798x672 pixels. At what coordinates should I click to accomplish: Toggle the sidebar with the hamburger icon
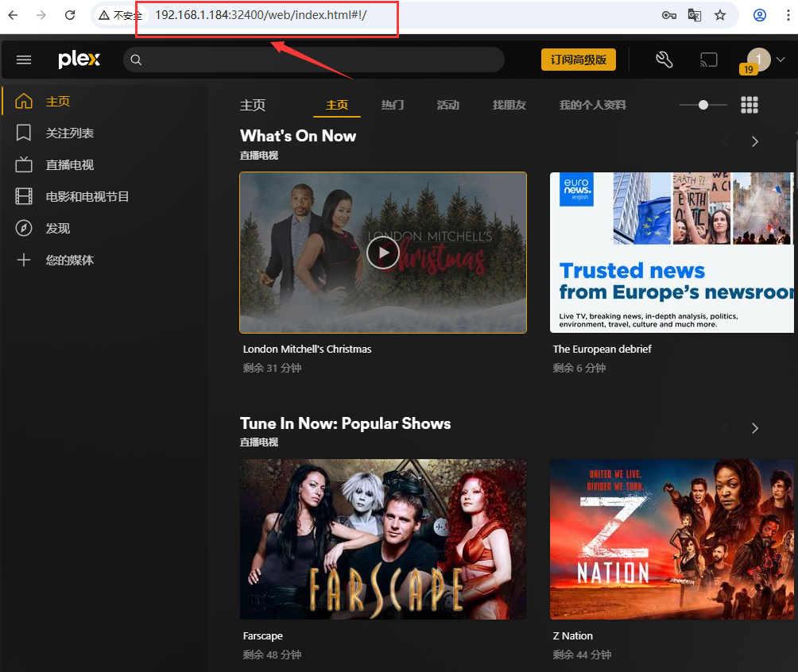pyautogui.click(x=24, y=60)
